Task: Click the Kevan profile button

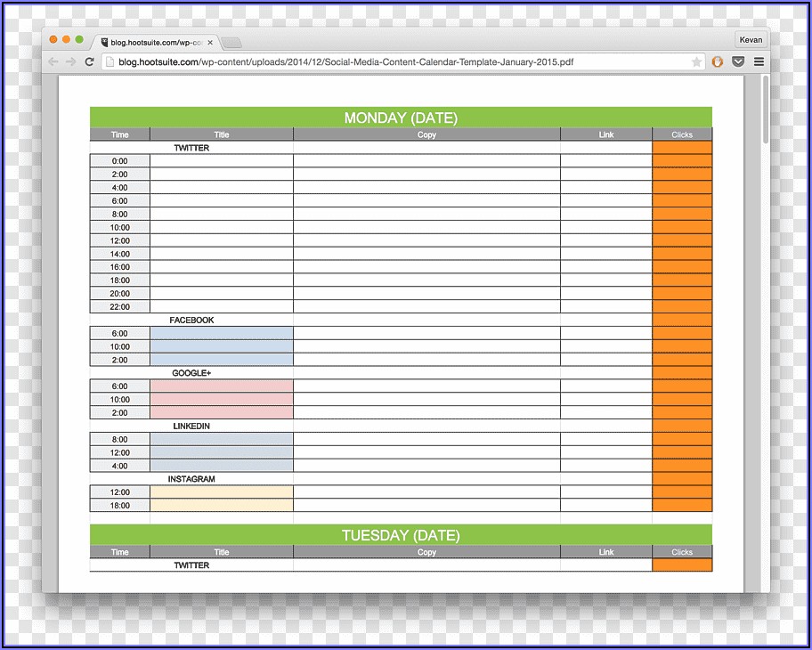Action: tap(750, 40)
